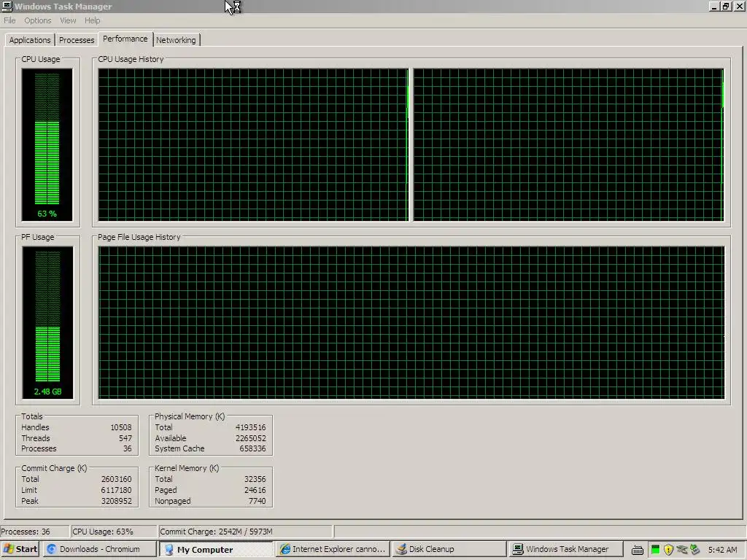Open the Help menu
This screenshot has width=747, height=560.
(x=93, y=20)
